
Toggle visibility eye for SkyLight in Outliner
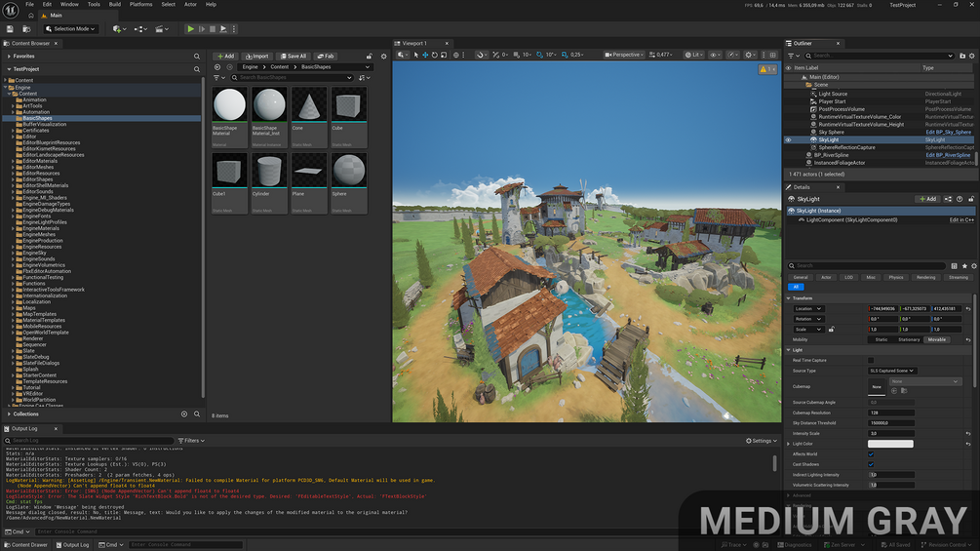tap(788, 139)
